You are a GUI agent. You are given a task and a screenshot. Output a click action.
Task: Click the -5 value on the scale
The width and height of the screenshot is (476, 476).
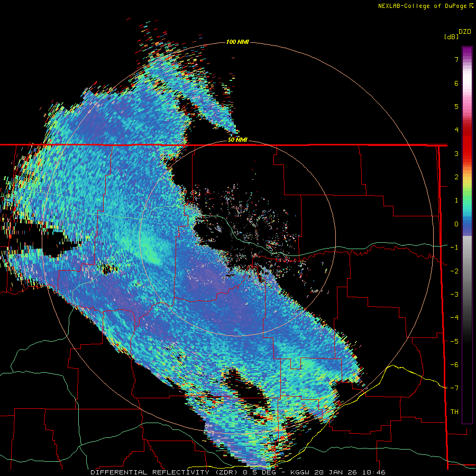pyautogui.click(x=454, y=342)
